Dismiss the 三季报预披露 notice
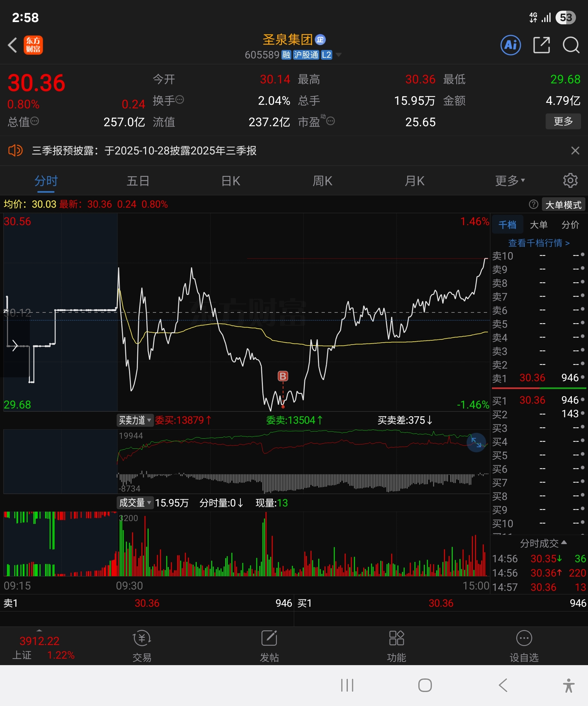This screenshot has height=706, width=588. point(575,150)
